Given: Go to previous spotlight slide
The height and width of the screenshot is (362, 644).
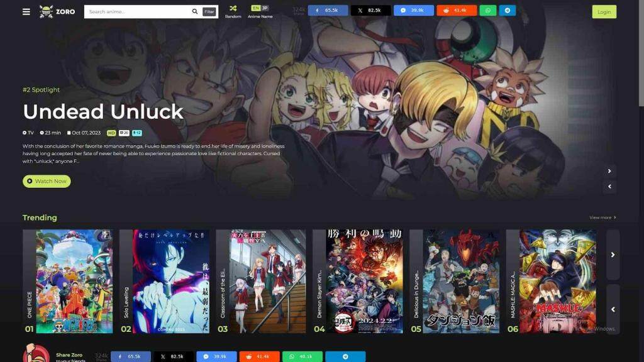Looking at the screenshot, I should [609, 186].
